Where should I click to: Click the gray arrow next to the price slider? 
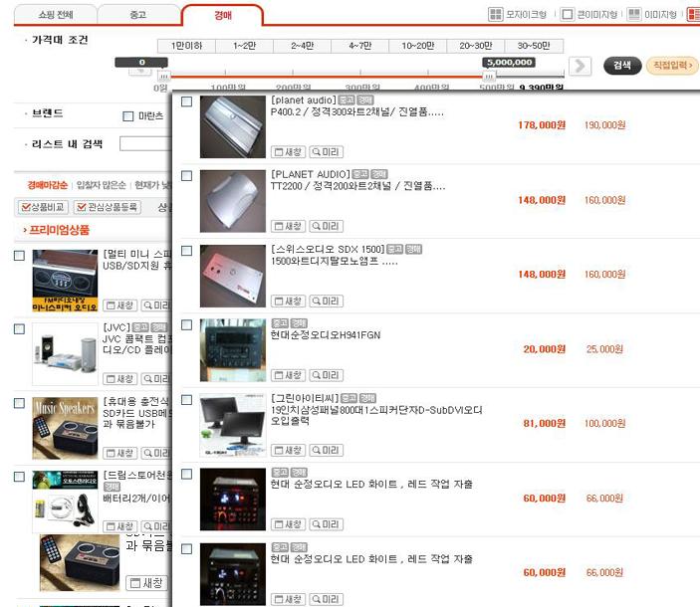tap(580, 66)
